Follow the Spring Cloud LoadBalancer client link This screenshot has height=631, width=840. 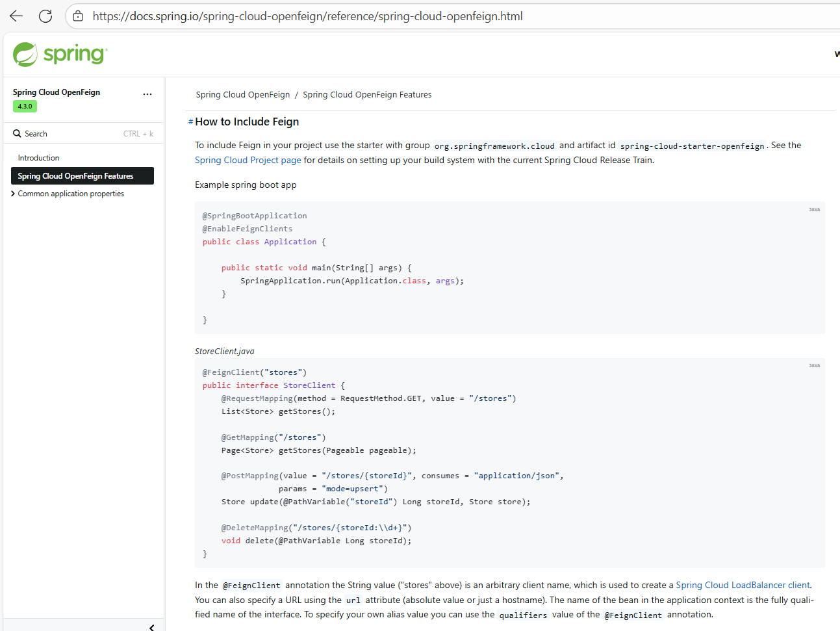743,585
